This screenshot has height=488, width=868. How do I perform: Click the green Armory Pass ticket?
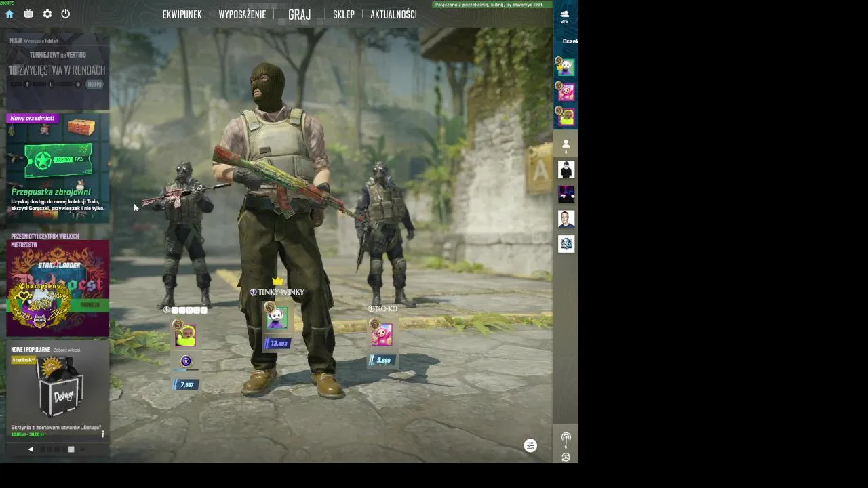click(x=58, y=160)
